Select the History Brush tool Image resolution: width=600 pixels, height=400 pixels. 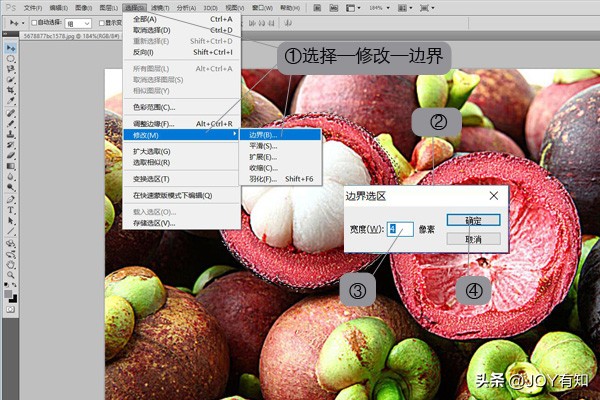click(x=10, y=145)
